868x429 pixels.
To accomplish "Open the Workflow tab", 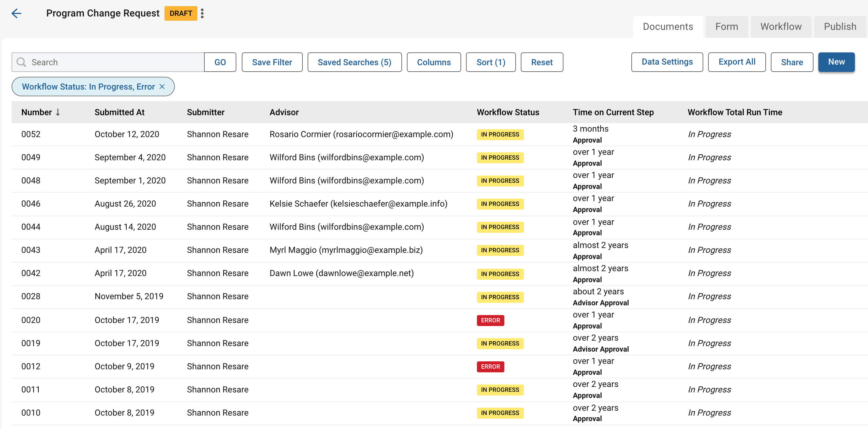I will [781, 26].
